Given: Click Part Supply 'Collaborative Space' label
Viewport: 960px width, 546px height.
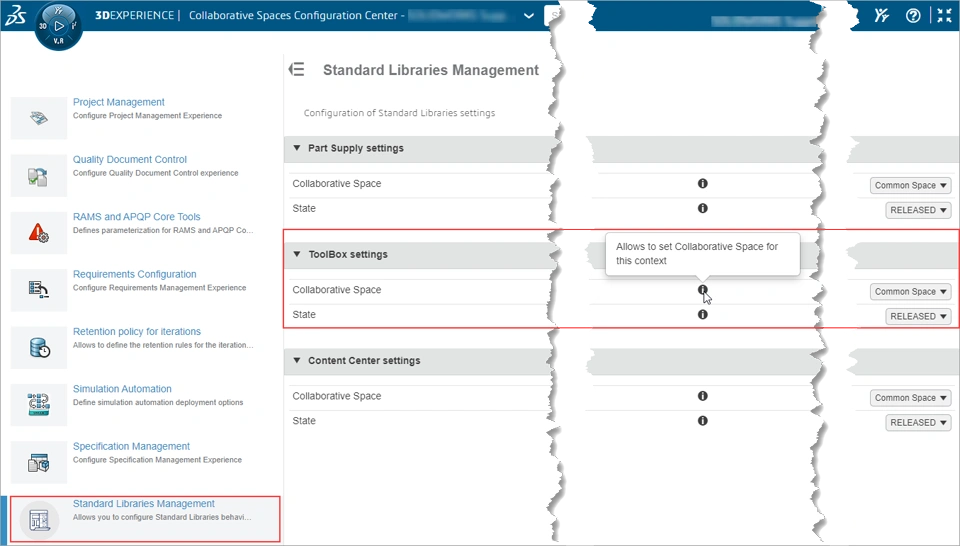Looking at the screenshot, I should pos(337,184).
